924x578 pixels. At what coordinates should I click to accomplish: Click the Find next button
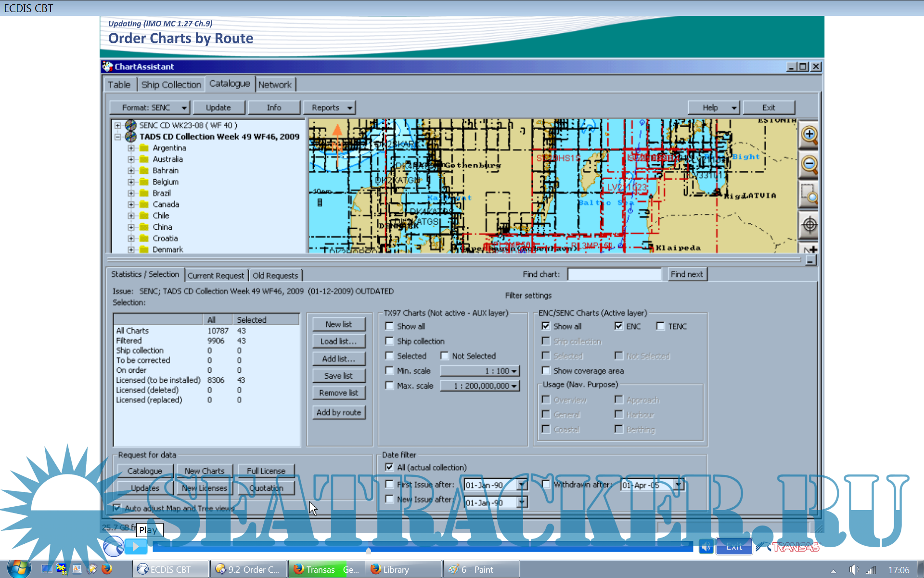[x=687, y=274]
